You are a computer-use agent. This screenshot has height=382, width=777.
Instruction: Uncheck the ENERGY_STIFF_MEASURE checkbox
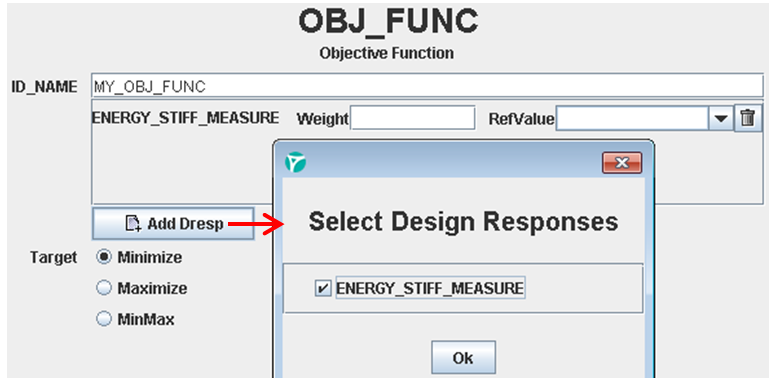click(x=323, y=288)
